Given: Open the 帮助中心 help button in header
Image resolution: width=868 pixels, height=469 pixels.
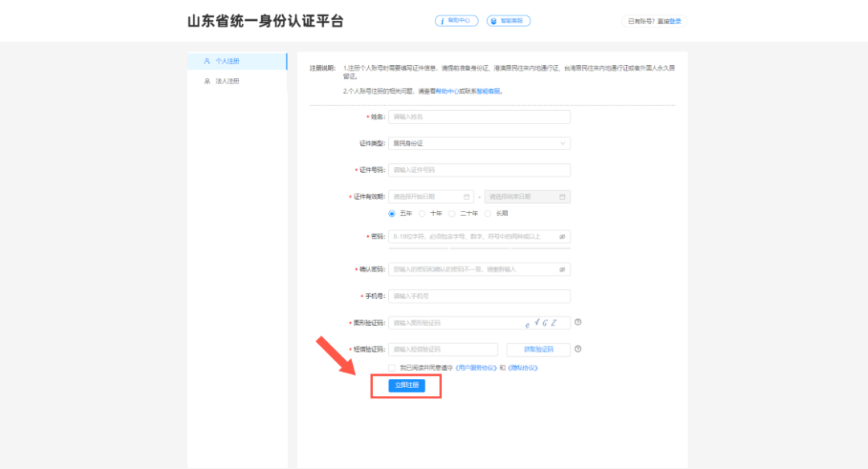Looking at the screenshot, I should tap(457, 21).
